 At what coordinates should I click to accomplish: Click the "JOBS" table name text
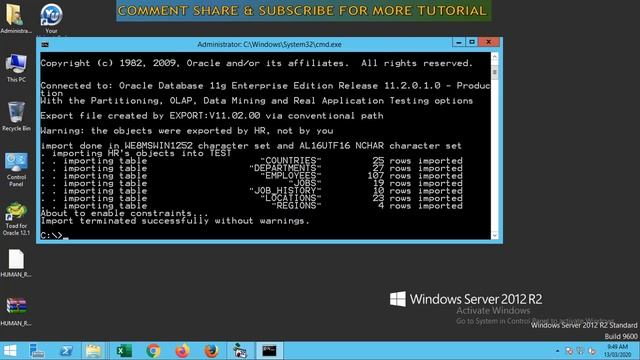click(x=305, y=183)
